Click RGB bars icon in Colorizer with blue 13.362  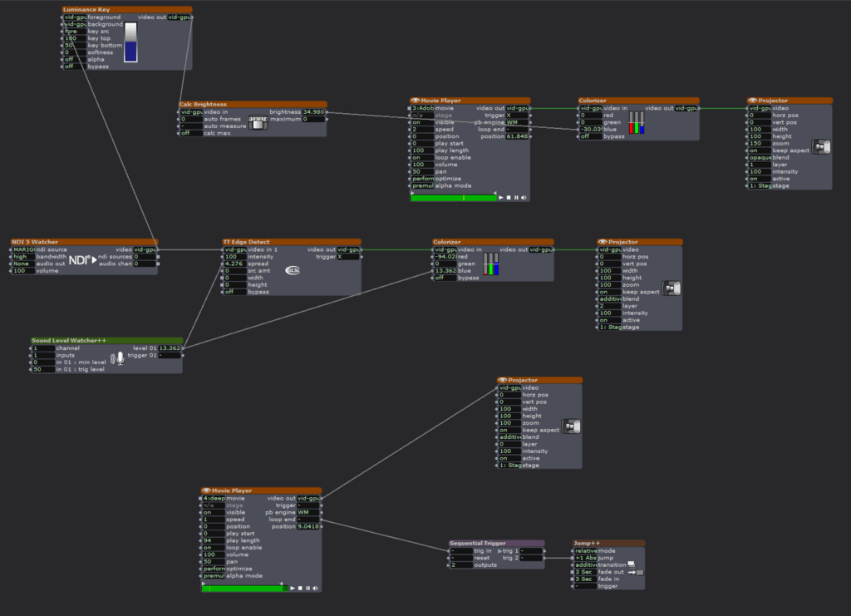pyautogui.click(x=490, y=264)
